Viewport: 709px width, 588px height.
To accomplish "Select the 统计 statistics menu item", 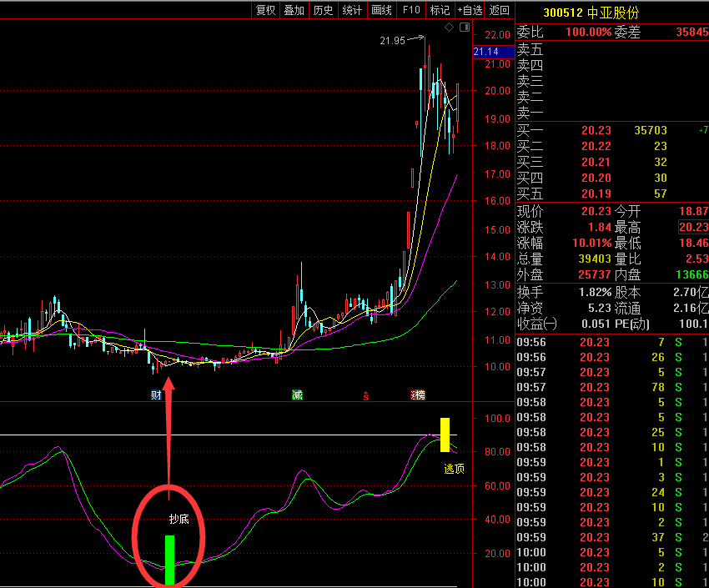I will tap(352, 10).
